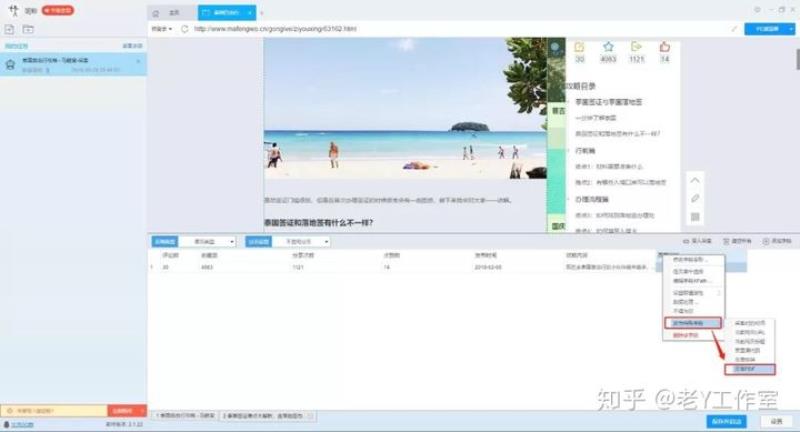The image size is (800, 432).
Task: Click the thumbs-up icon showing 14
Action: (664, 47)
